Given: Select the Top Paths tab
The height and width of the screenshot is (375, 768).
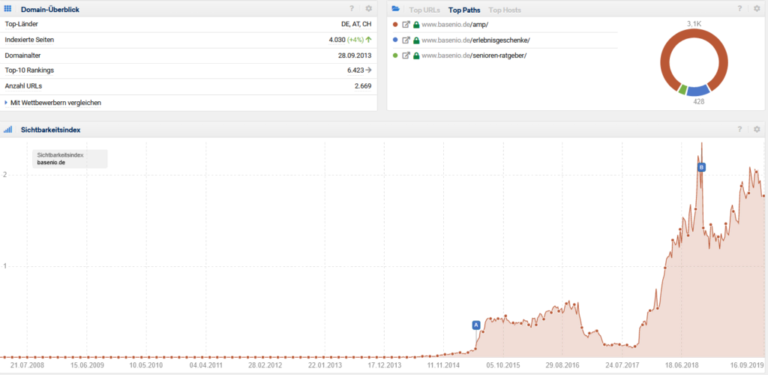Looking at the screenshot, I should click(x=464, y=10).
